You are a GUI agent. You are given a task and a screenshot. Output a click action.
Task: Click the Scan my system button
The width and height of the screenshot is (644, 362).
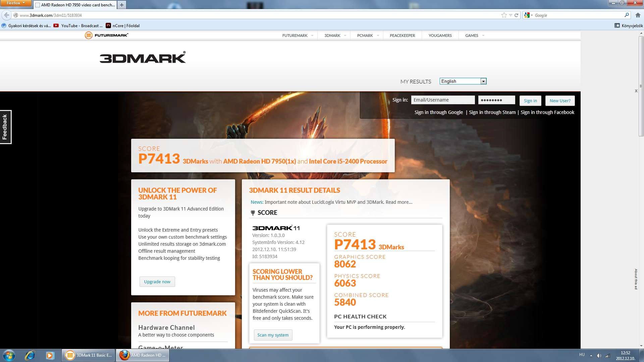click(273, 335)
